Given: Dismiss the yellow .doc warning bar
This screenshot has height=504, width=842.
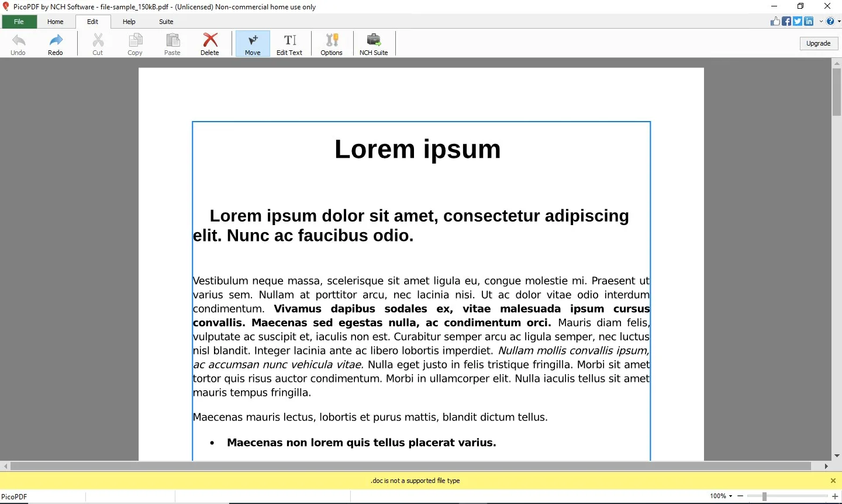Looking at the screenshot, I should tap(833, 481).
